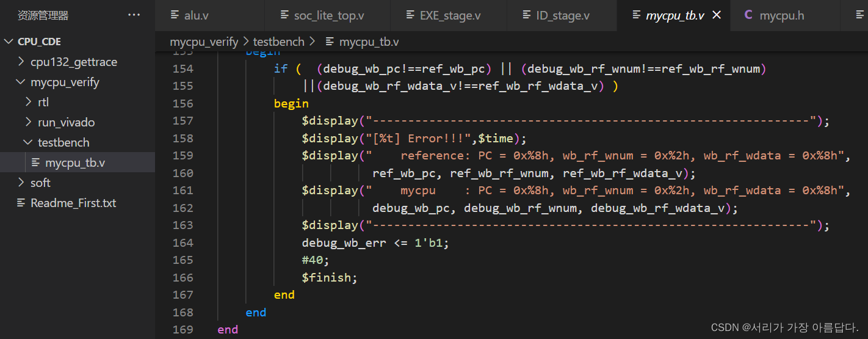Image resolution: width=868 pixels, height=339 pixels.
Task: Place cursor on #40; delay line
Action: pyautogui.click(x=316, y=260)
